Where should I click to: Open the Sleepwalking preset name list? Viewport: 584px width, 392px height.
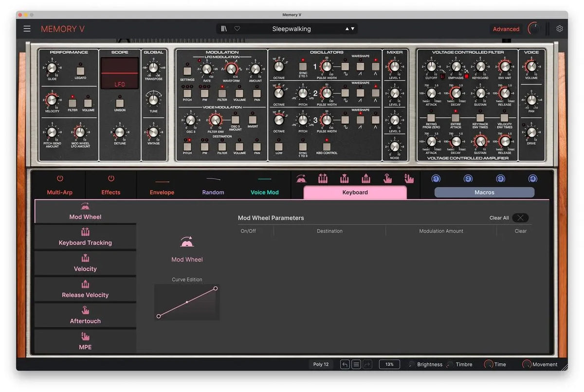click(292, 29)
